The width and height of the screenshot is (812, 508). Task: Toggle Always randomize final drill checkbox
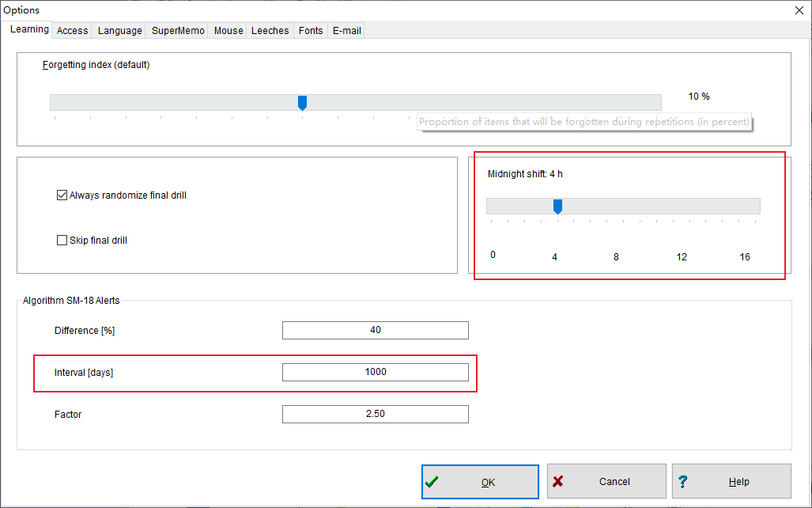click(x=62, y=195)
